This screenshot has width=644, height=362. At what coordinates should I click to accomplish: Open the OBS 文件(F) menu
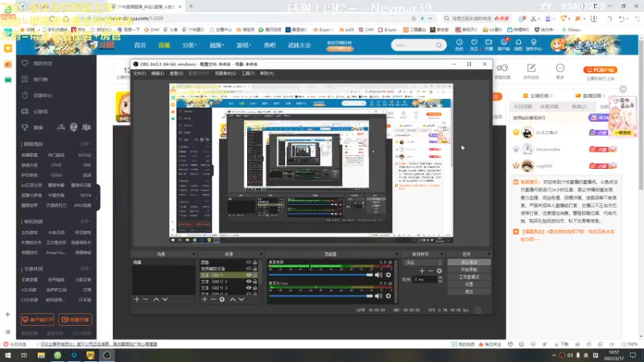point(139,73)
